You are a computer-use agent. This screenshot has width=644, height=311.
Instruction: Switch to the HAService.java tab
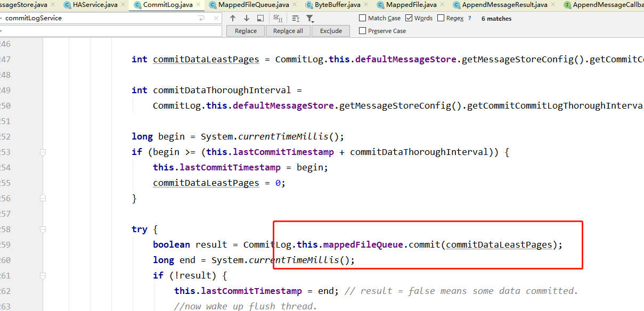pyautogui.click(x=95, y=5)
